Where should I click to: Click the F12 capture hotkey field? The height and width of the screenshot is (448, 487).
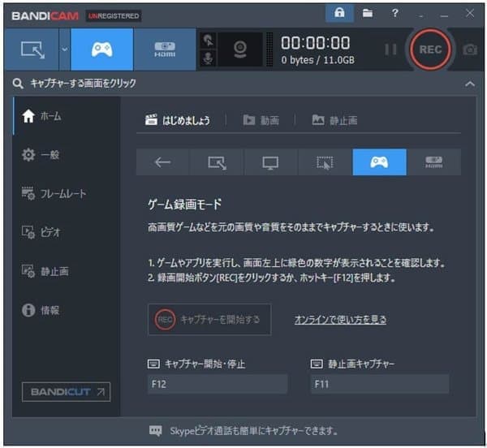tap(218, 384)
